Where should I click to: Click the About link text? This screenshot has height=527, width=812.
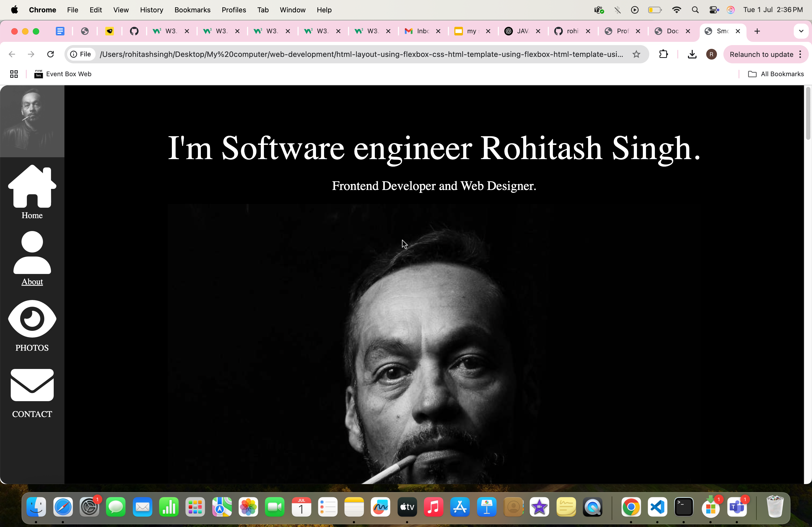(x=32, y=281)
